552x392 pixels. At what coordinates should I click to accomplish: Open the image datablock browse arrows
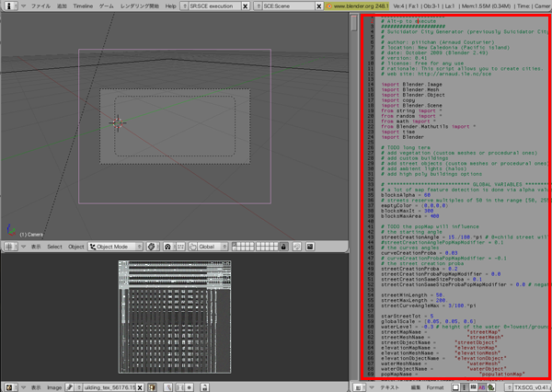[x=79, y=387]
